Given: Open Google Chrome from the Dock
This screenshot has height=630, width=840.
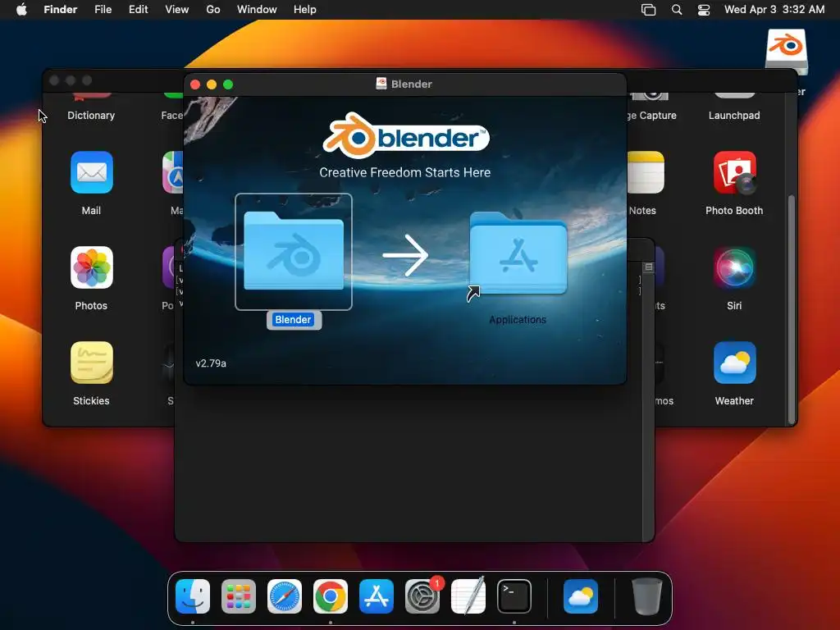Looking at the screenshot, I should coord(331,596).
